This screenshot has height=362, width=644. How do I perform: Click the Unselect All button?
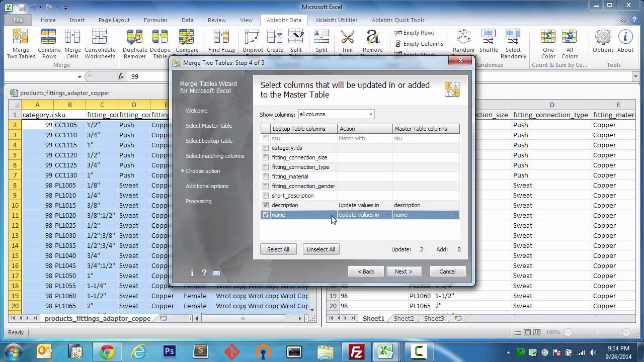click(321, 249)
